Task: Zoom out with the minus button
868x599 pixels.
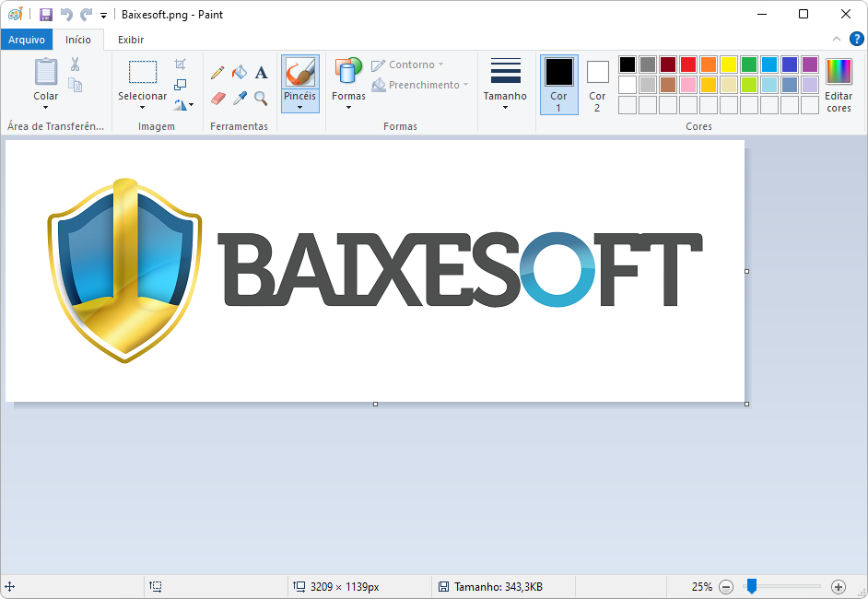Action: (x=726, y=587)
